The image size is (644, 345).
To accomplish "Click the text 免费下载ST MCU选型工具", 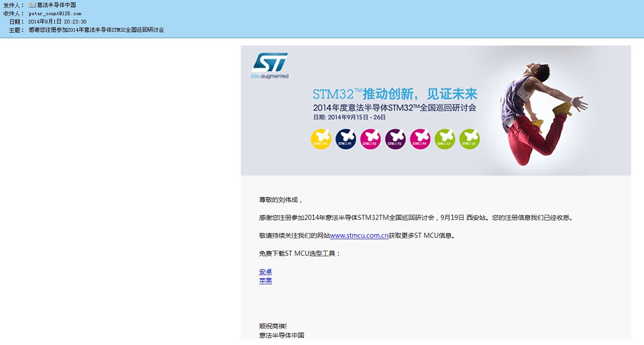I will click(x=300, y=254).
